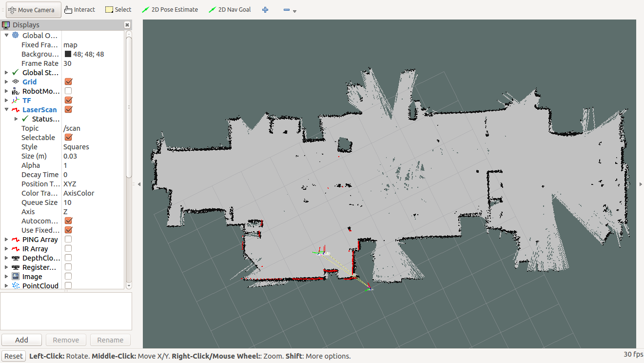Activate the Interact tool
Image resolution: width=644 pixels, height=363 pixels.
79,10
